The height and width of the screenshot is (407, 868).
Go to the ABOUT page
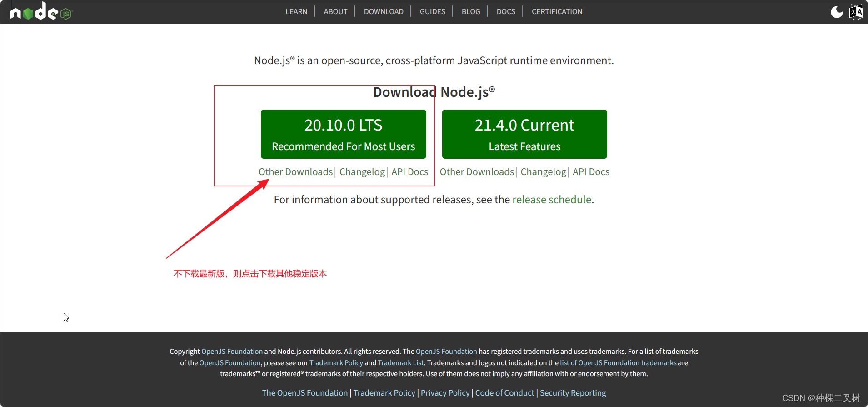click(335, 11)
